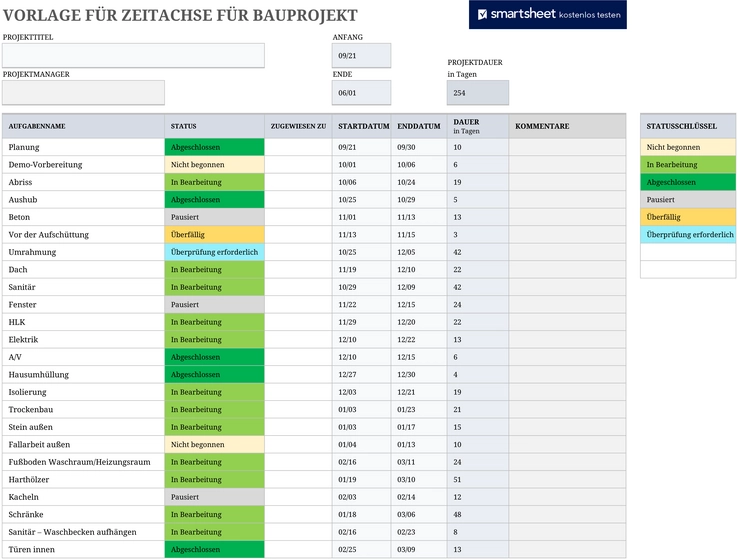Click the end date 03/09 for Türen innen

419,549
